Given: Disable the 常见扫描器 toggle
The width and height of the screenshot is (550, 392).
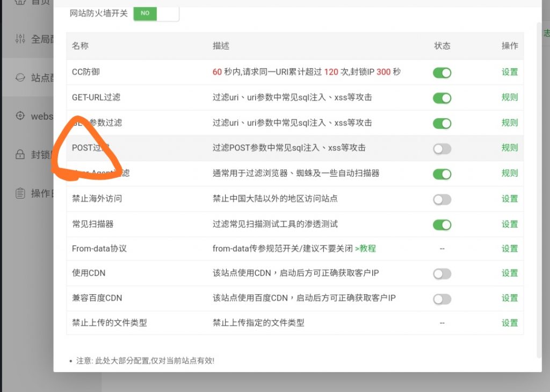Looking at the screenshot, I should coord(442,224).
